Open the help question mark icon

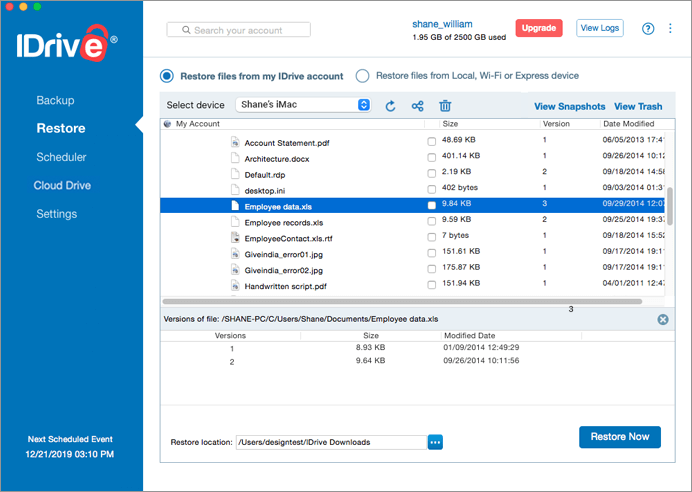tap(647, 29)
